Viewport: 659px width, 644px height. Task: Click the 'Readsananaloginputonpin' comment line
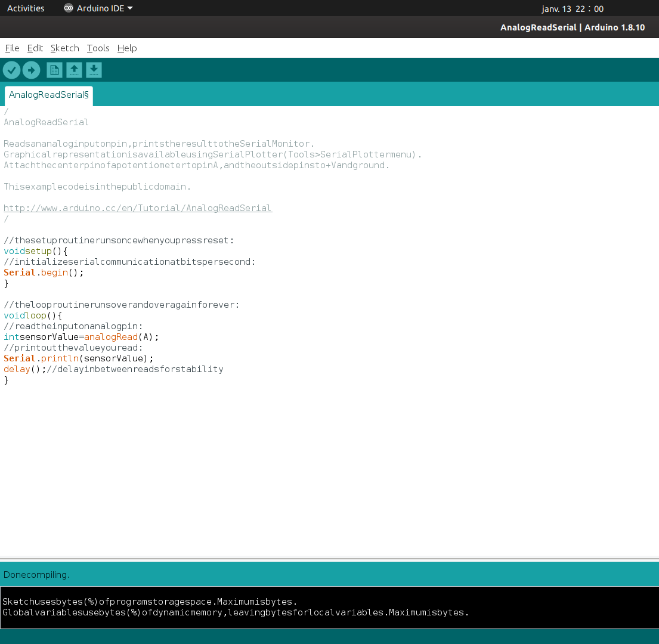click(159, 144)
